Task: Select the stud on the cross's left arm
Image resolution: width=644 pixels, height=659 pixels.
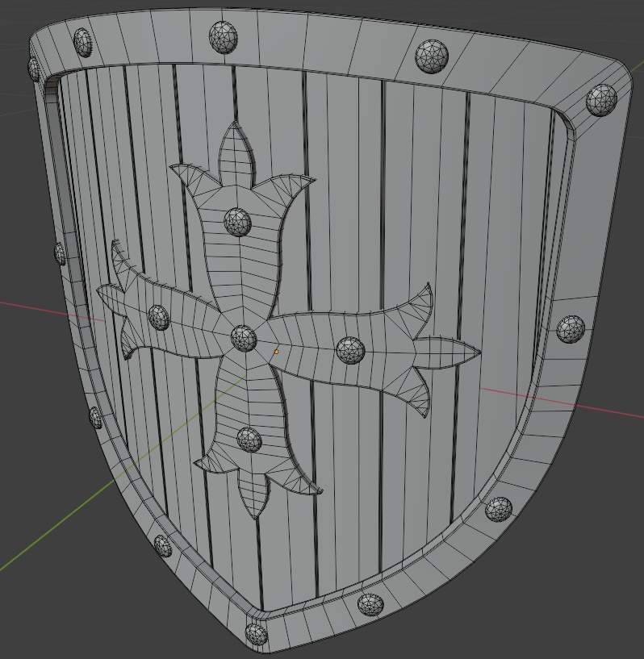Action: [x=159, y=317]
